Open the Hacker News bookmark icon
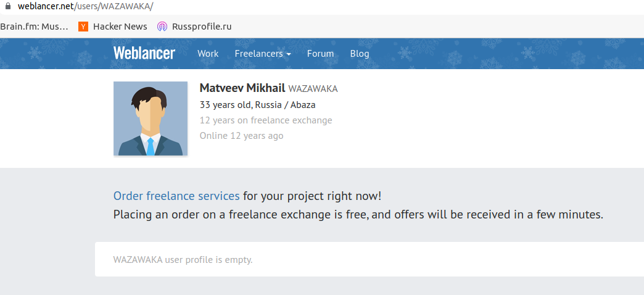Viewport: 644px width, 295px height. point(83,27)
